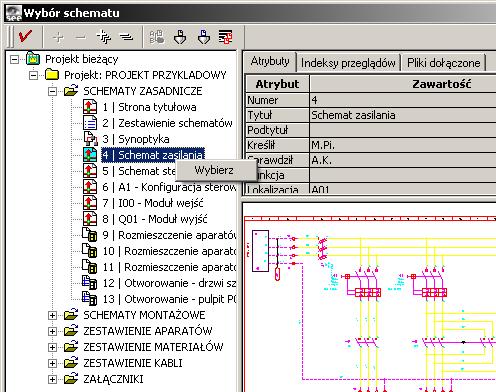Screen dimensions: 496x392
Task: Select the 8 | Q01 - Moduł wyjść sheet
Action: point(154,219)
